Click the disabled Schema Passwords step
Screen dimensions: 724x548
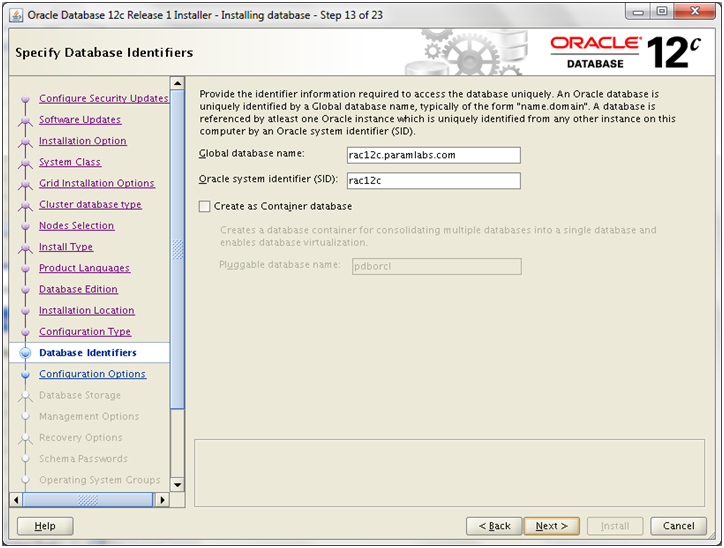83,459
